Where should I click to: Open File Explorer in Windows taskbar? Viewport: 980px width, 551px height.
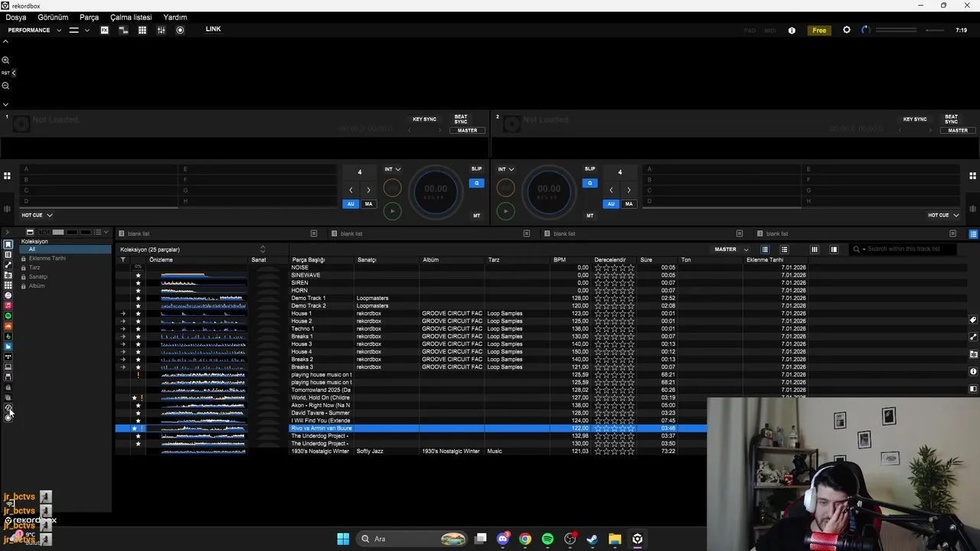(x=615, y=539)
